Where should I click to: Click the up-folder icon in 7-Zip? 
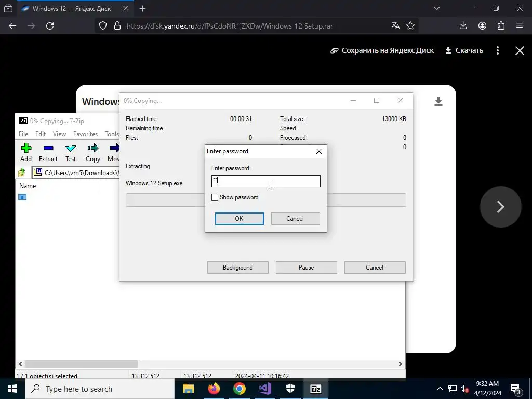tap(22, 172)
